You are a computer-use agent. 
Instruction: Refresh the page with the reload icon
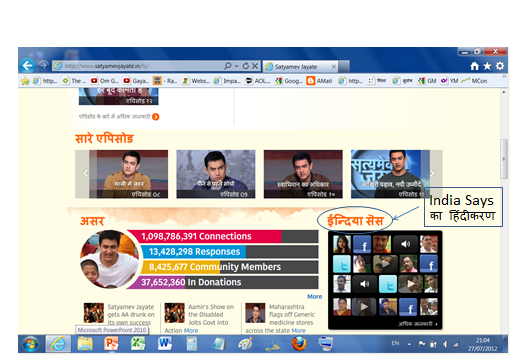tap(246, 66)
